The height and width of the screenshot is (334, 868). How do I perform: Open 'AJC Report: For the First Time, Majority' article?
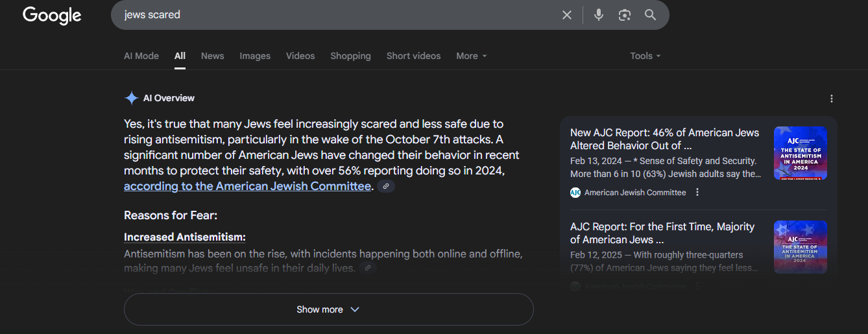tap(662, 233)
